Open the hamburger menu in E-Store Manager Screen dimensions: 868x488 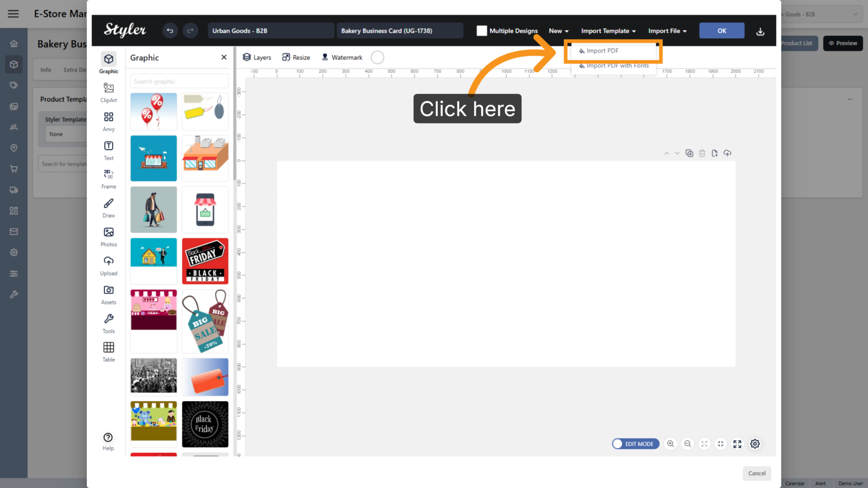click(13, 14)
